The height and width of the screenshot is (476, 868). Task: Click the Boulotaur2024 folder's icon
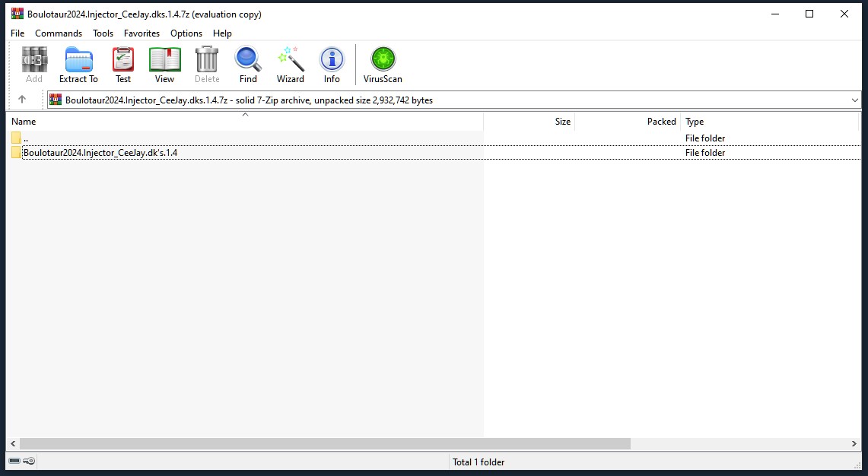coord(16,152)
